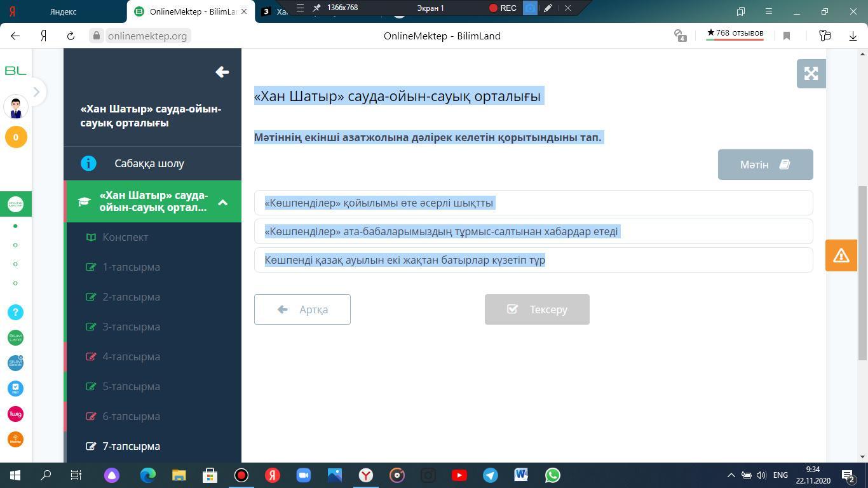Viewport: 868px width, 488px height.
Task: Open Telegram from the taskbar
Action: tap(490, 475)
